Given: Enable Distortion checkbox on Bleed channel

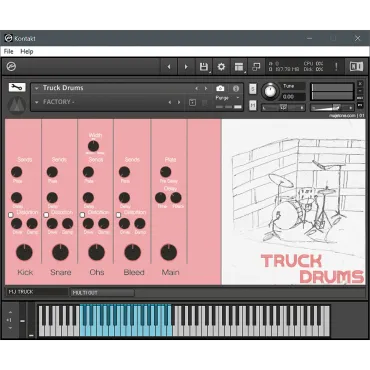Looking at the screenshot, I should [x=118, y=215].
